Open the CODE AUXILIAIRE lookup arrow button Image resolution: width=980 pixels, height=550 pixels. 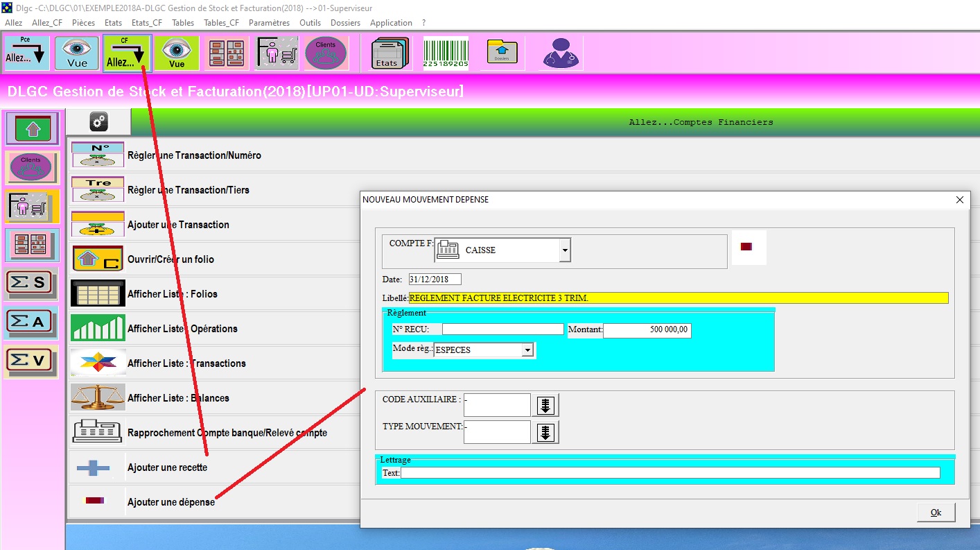pos(545,405)
